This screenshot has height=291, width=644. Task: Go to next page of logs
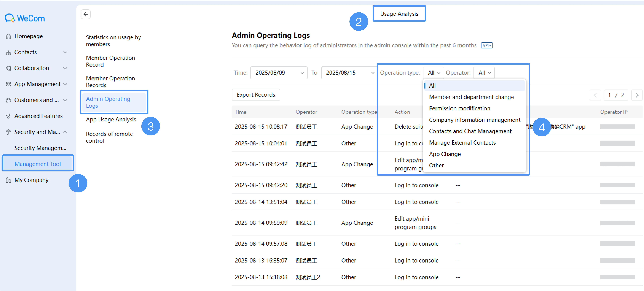click(x=637, y=95)
